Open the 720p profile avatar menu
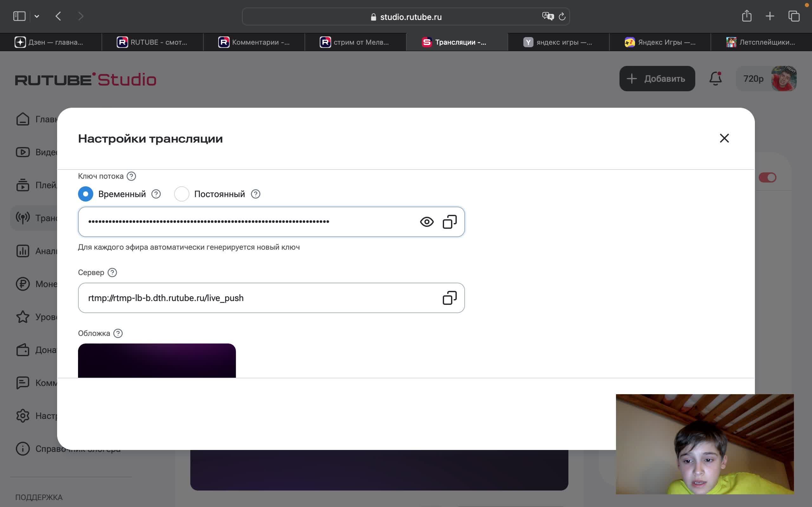Viewport: 812px width, 507px height. click(x=783, y=79)
